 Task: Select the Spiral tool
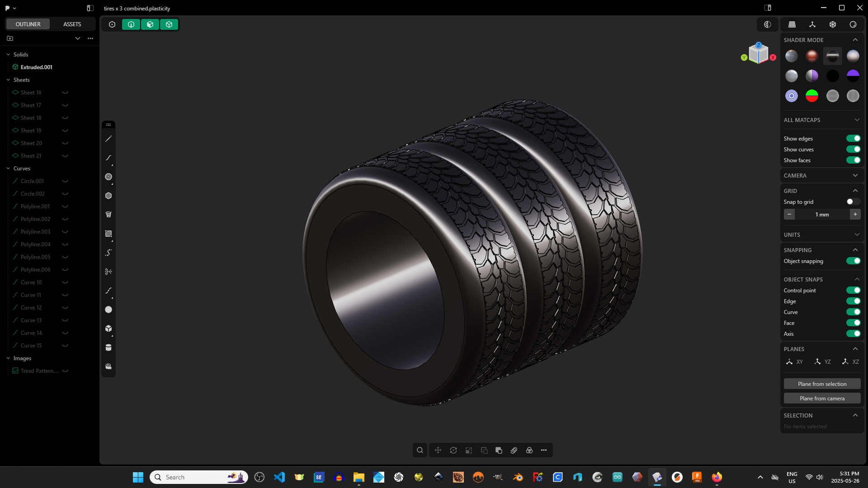coord(108,215)
